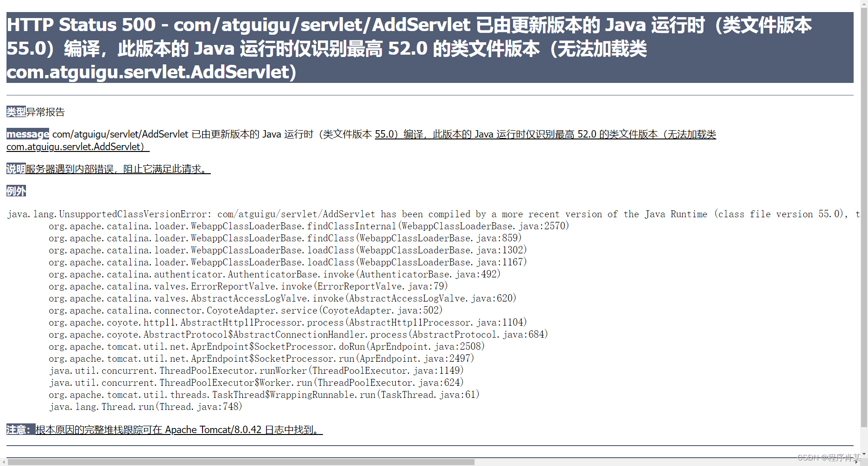
Task: Select the "异常报告" text
Action: pos(46,112)
